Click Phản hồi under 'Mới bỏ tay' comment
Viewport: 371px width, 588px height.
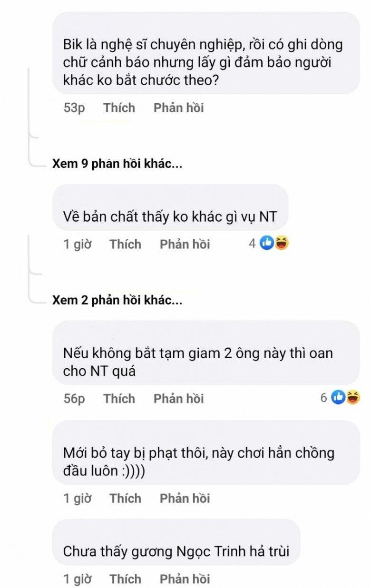click(x=185, y=499)
